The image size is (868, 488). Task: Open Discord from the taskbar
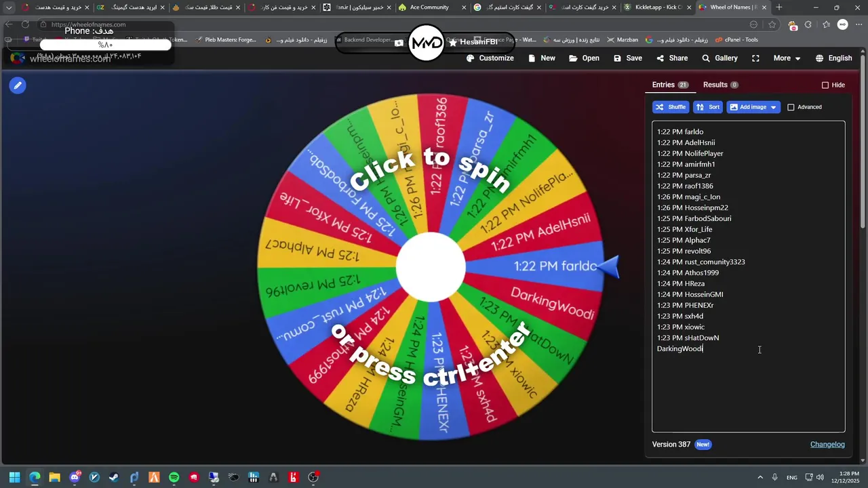[75, 477]
